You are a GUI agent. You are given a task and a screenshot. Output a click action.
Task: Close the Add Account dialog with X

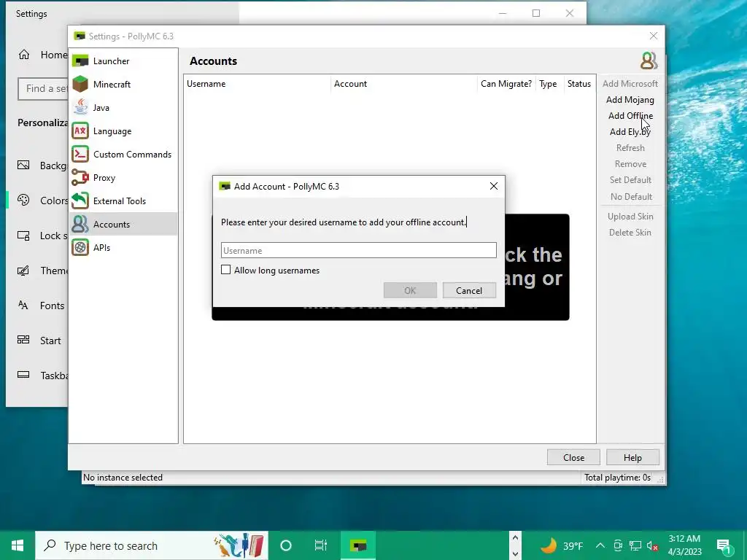(494, 186)
